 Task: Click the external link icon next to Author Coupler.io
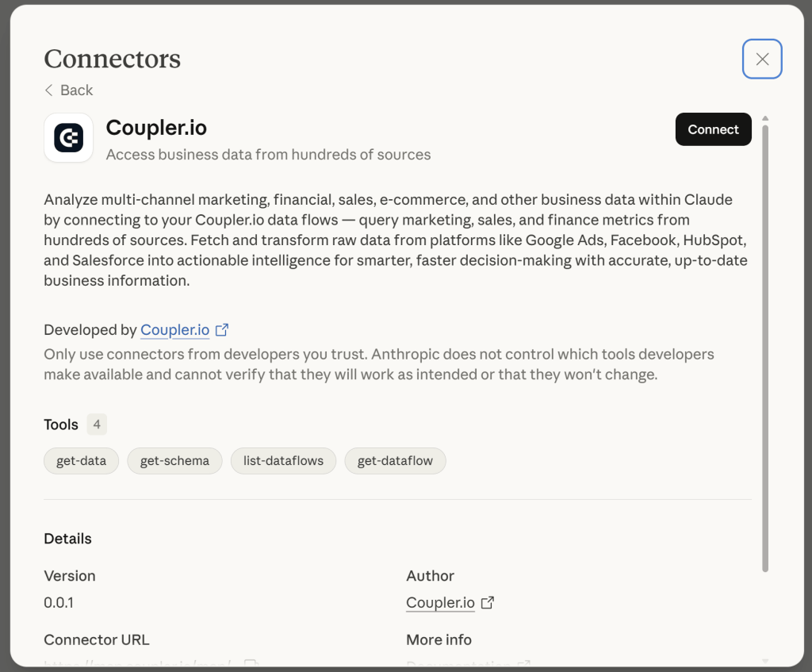click(486, 602)
